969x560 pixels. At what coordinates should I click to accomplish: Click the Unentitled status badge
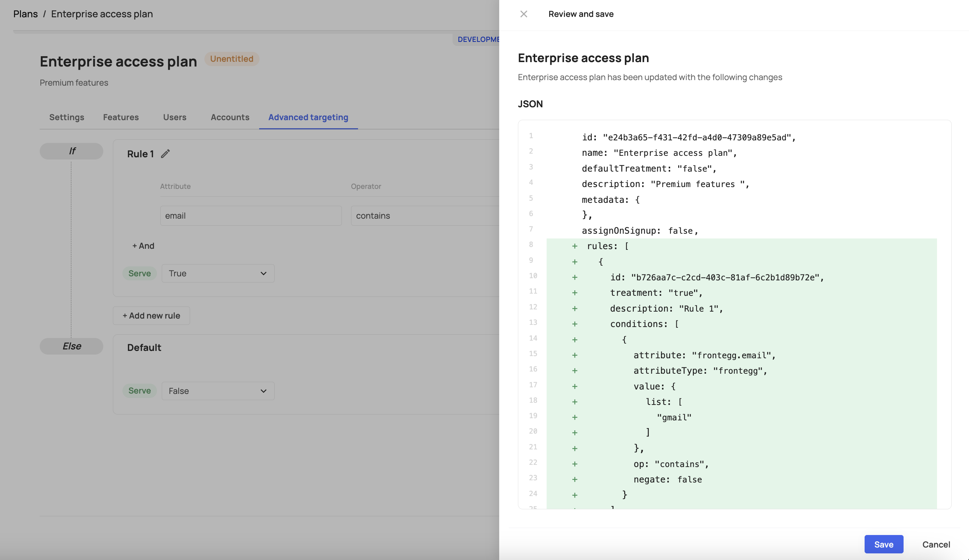(232, 59)
